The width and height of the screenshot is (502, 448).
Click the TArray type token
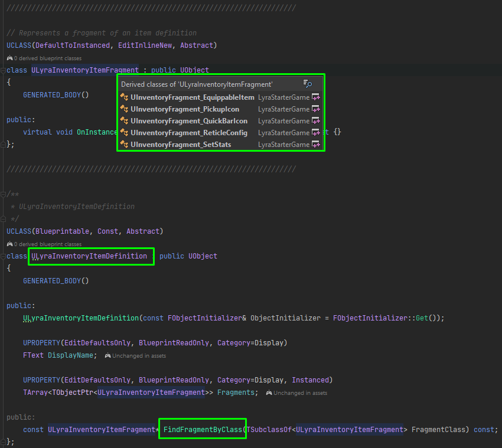click(35, 393)
